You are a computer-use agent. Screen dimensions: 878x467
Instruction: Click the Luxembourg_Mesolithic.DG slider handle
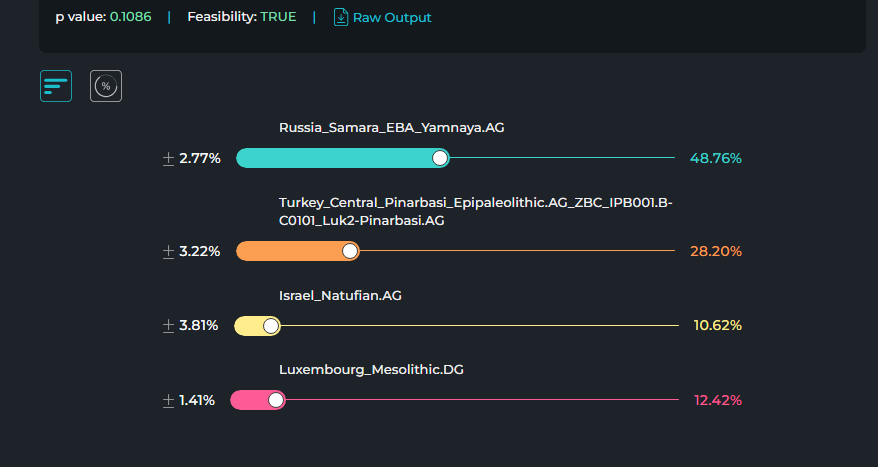[x=275, y=400]
